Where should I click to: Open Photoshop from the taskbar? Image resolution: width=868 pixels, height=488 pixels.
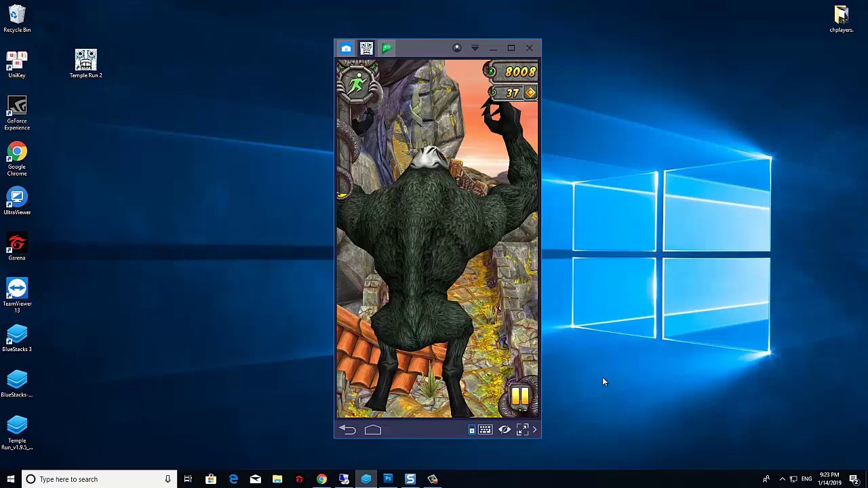[388, 479]
